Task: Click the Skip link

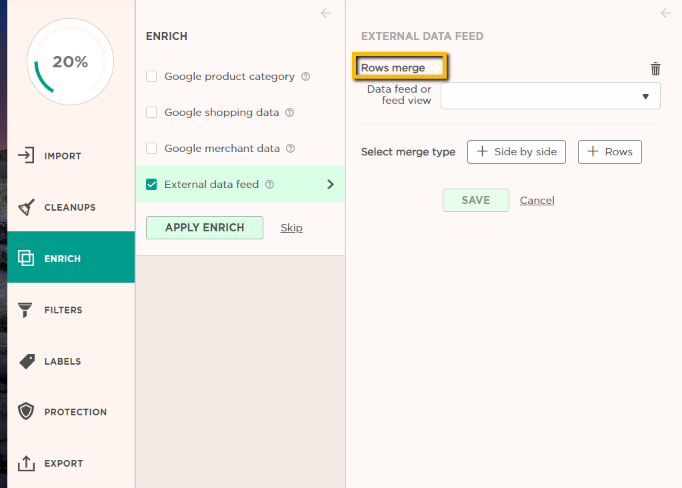Action: [291, 228]
